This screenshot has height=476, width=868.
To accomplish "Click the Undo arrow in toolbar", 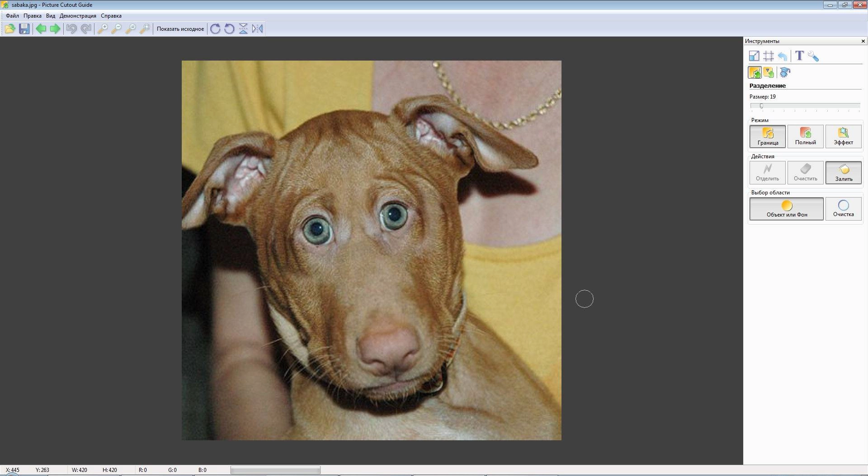I will tap(71, 29).
